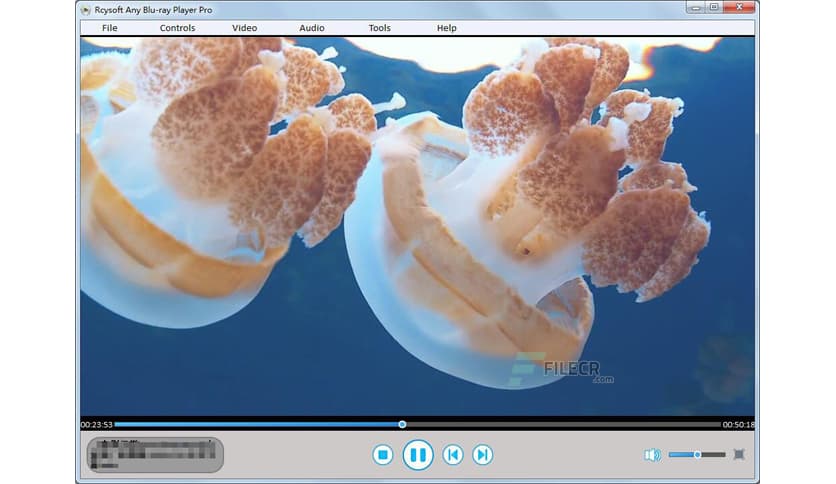Click the unplayed part of seek bar
The width and height of the screenshot is (836, 484).
563,424
